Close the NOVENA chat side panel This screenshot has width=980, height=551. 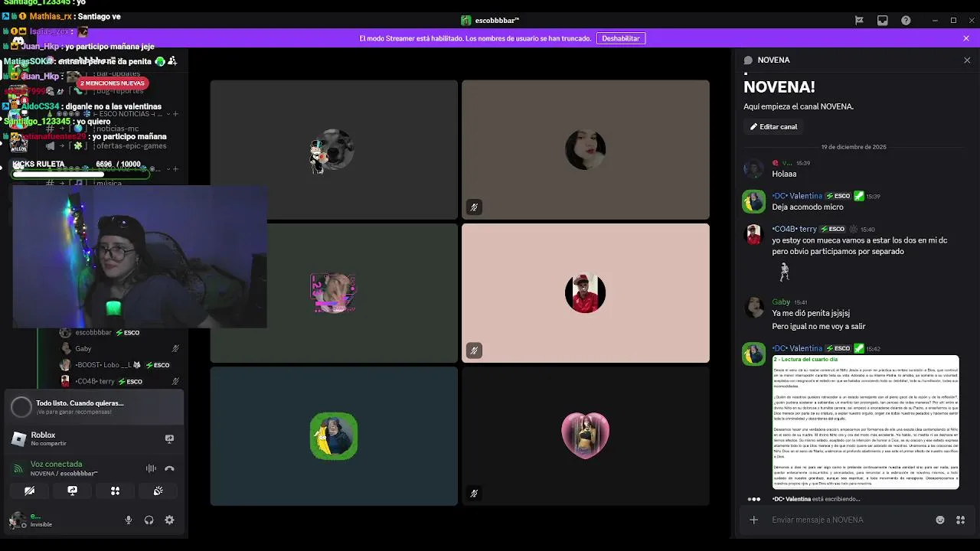[x=967, y=60]
